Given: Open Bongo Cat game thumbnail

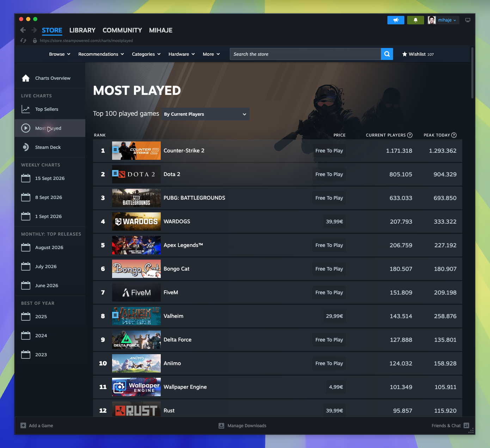Looking at the screenshot, I should click(136, 269).
